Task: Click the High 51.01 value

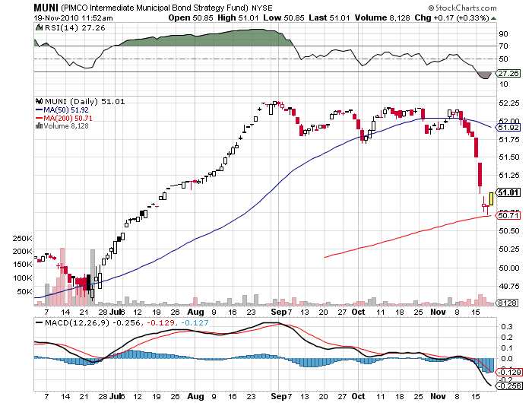Action: 238,17
